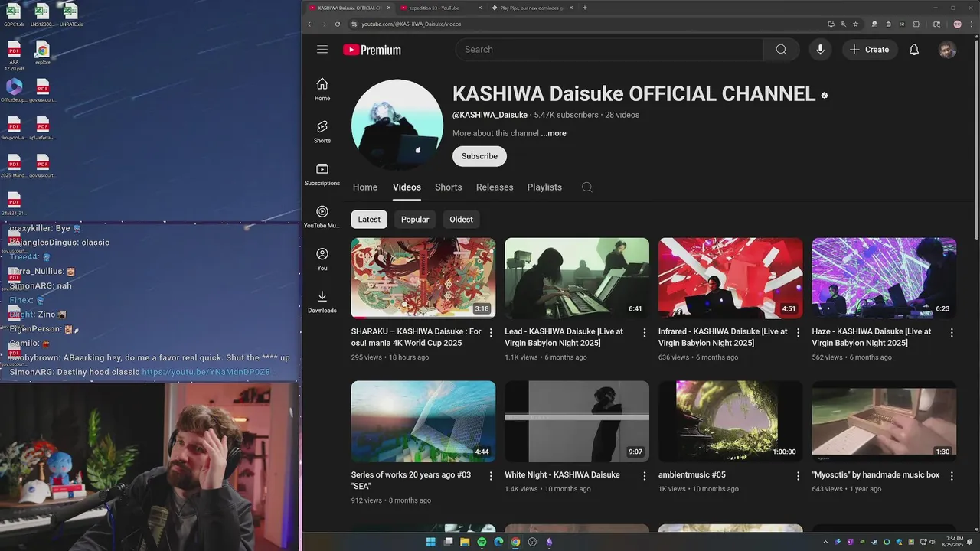
Task: Select the Popular filter chip
Action: tap(415, 220)
